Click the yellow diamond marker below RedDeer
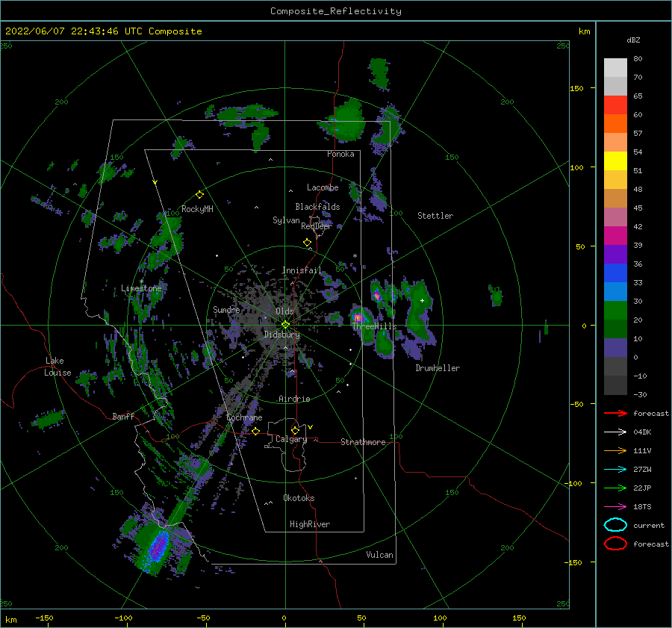This screenshot has height=628, width=672. 307,243
